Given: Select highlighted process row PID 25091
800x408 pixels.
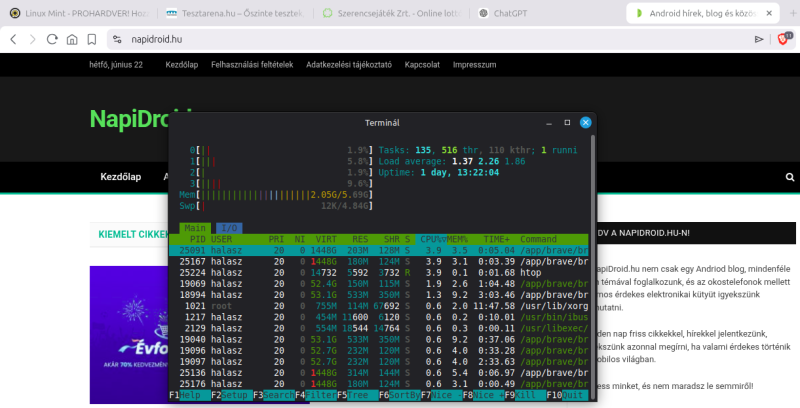Looking at the screenshot, I should [x=379, y=250].
